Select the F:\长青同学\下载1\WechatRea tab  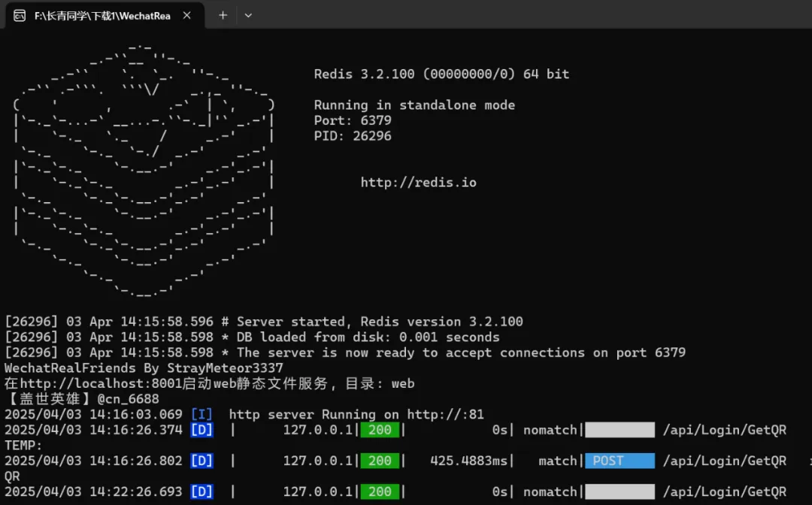click(x=102, y=15)
